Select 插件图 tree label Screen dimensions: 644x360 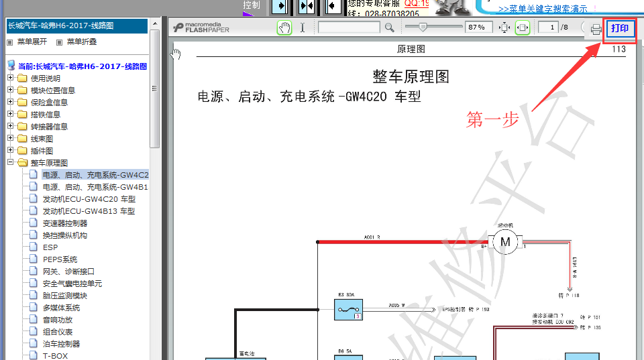pyautogui.click(x=42, y=151)
